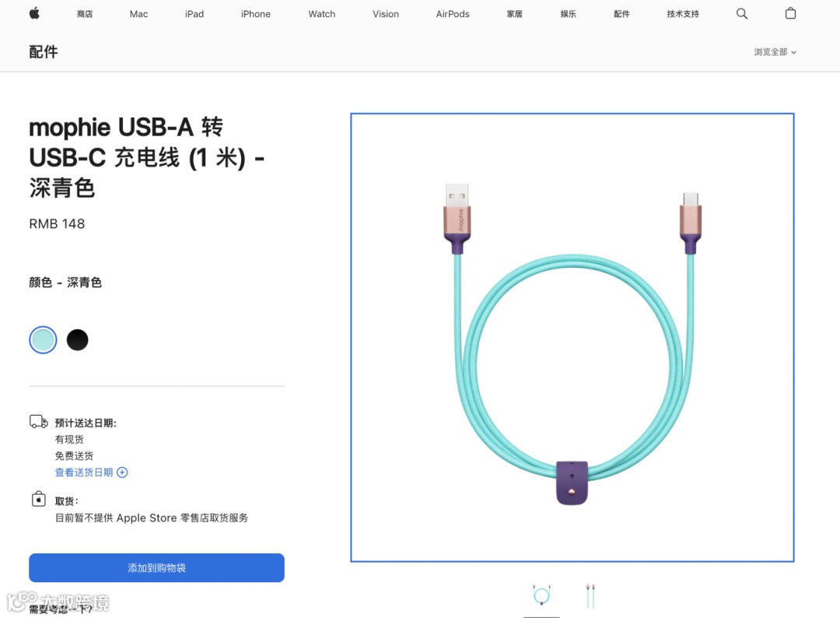Show the straight cable thumbnail
The height and width of the screenshot is (618, 840).
point(590,595)
